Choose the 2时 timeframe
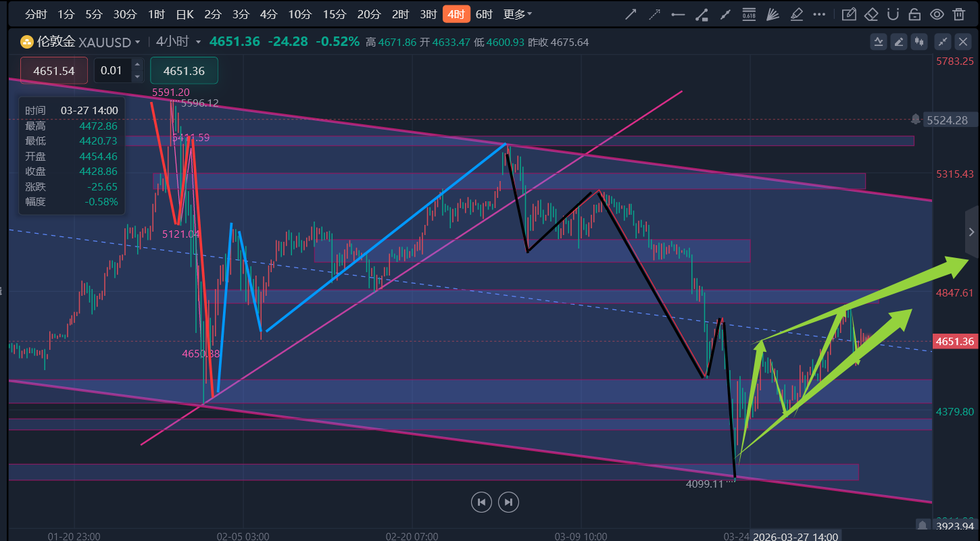Viewport: 980px width, 541px height. point(400,14)
